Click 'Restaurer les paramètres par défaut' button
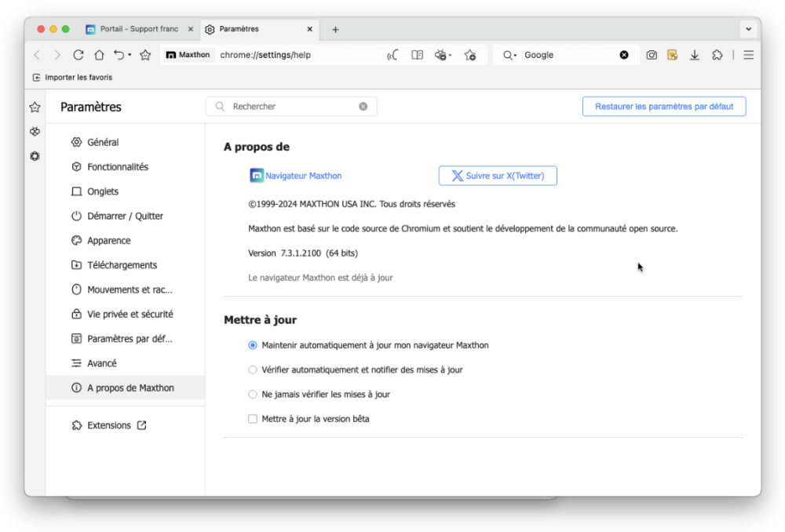The image size is (785, 532). click(x=663, y=107)
